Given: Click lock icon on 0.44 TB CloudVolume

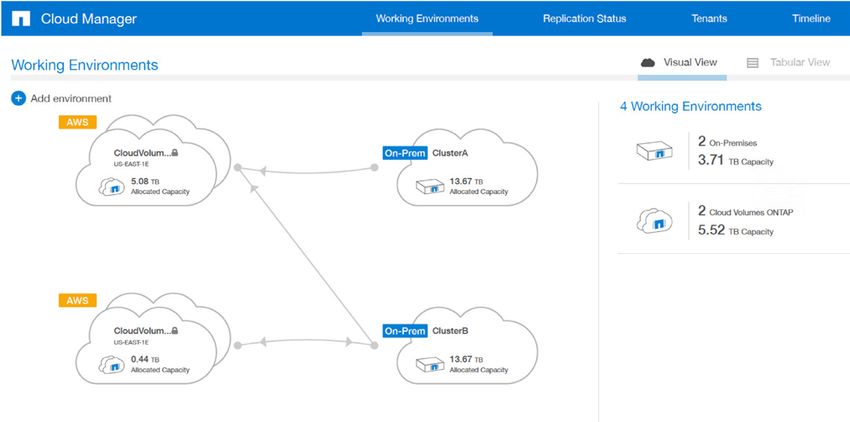Looking at the screenshot, I should 175,330.
